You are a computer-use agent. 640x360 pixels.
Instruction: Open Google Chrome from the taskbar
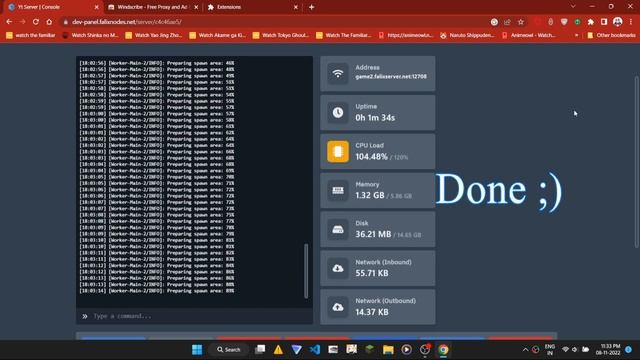click(x=443, y=349)
